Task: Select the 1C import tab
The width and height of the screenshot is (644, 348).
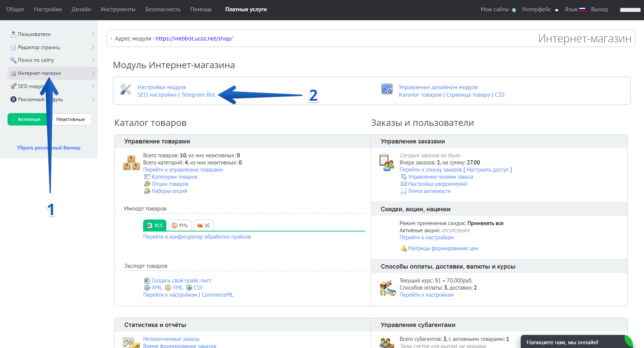Action: point(204,226)
